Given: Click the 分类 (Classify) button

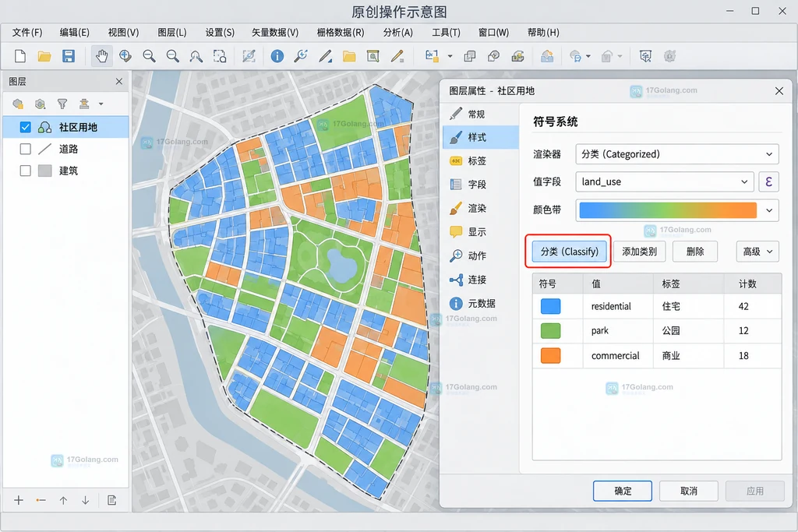Looking at the screenshot, I should [569, 252].
